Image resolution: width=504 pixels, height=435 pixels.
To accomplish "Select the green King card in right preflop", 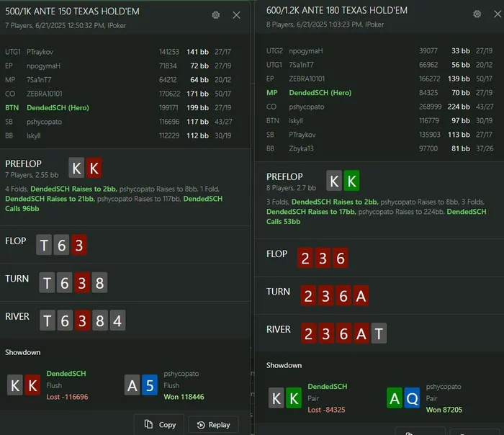I will pyautogui.click(x=351, y=181).
